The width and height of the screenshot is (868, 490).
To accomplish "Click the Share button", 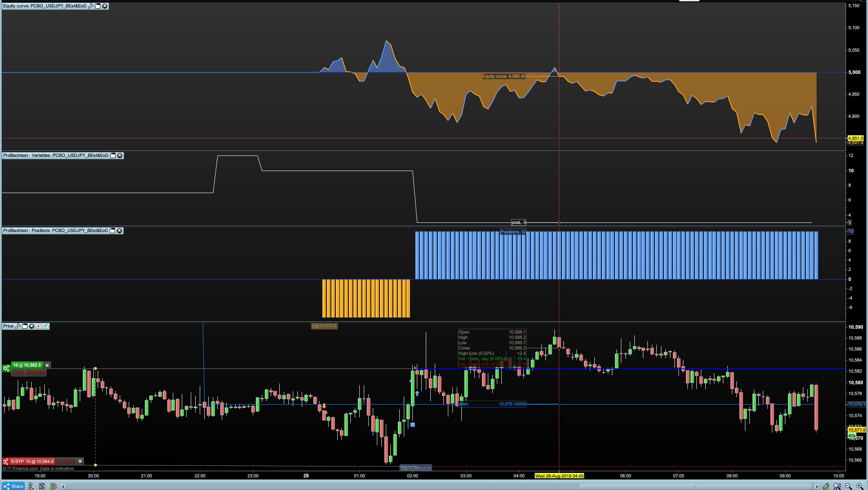I will click(x=13, y=486).
